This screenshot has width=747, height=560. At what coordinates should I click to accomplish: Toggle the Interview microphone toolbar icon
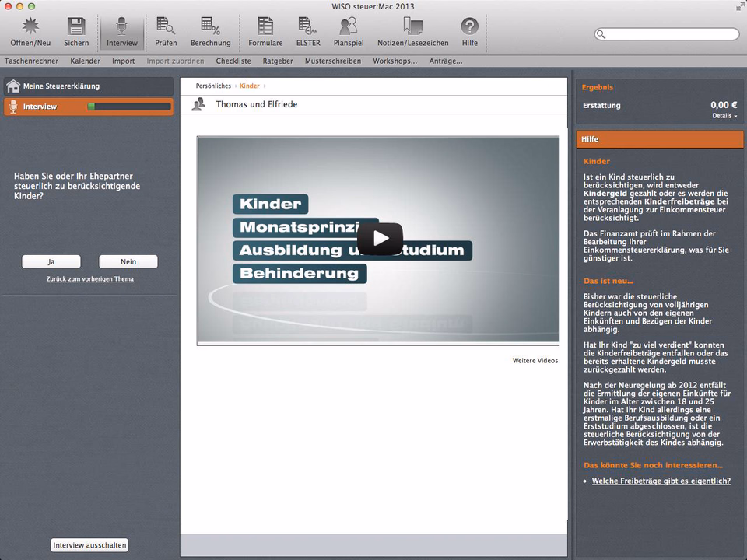click(122, 26)
